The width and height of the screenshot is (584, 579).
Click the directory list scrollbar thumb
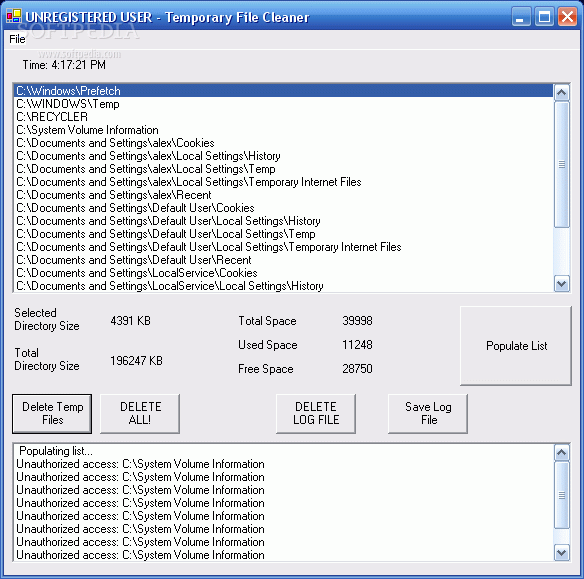pos(562,164)
